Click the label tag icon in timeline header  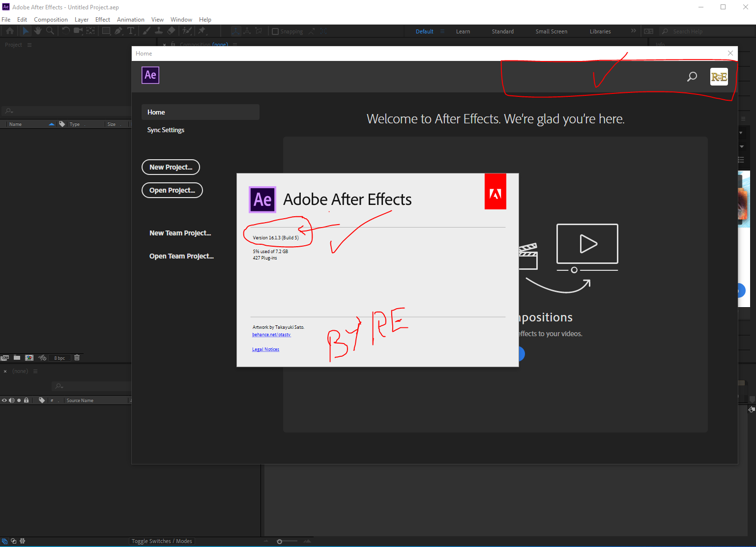click(42, 400)
